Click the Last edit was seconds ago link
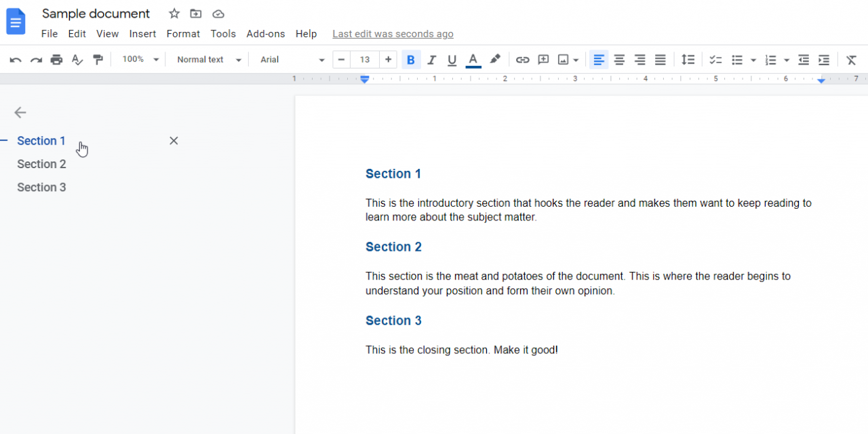This screenshot has height=434, width=868. pyautogui.click(x=392, y=33)
